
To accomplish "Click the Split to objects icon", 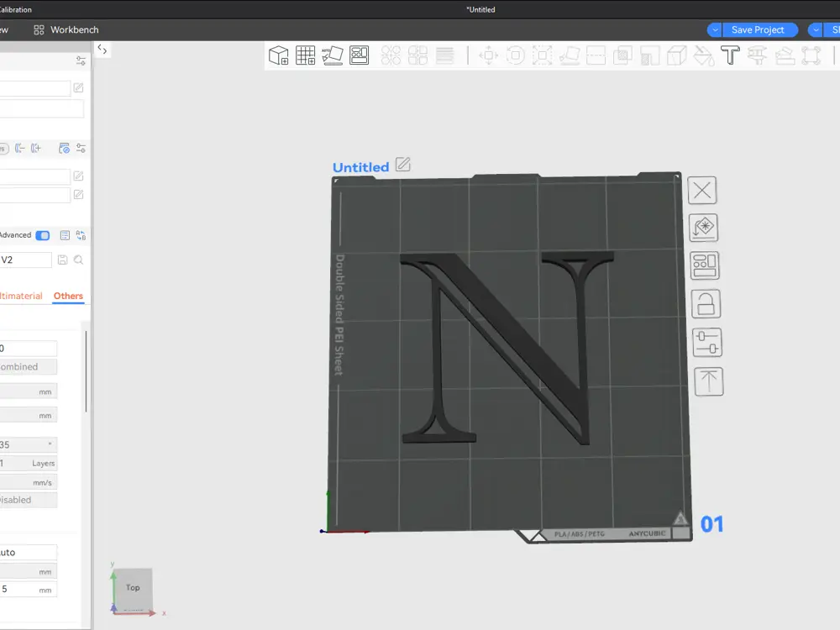I will [x=391, y=55].
